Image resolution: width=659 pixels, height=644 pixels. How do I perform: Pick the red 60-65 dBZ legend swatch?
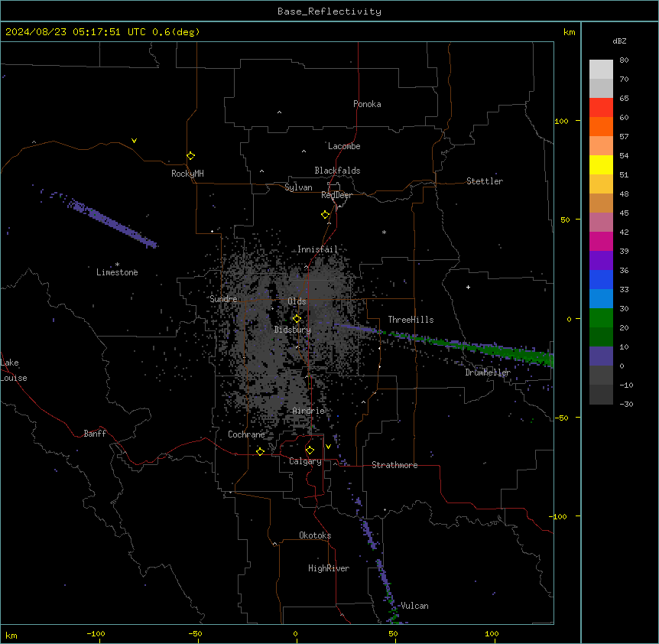[601, 108]
